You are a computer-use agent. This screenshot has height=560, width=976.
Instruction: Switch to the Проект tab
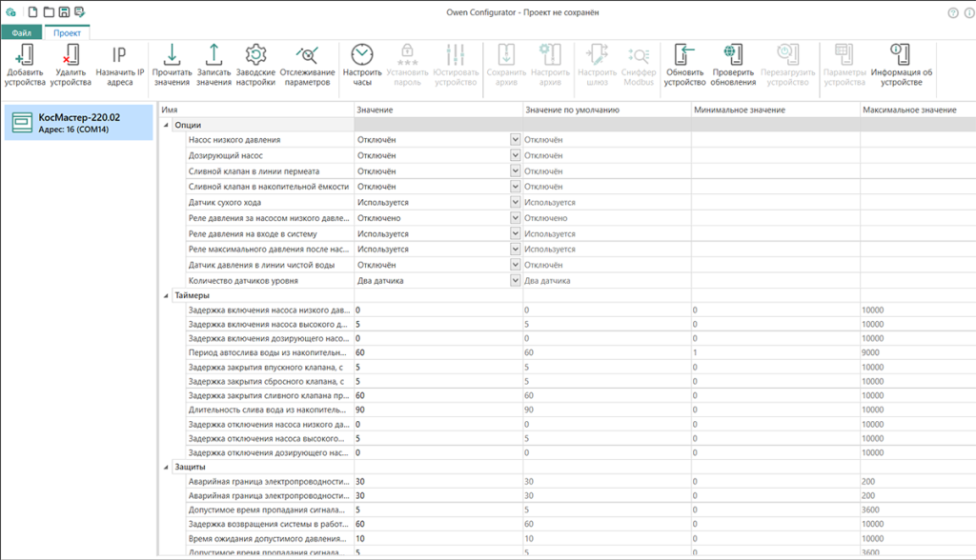[x=67, y=32]
